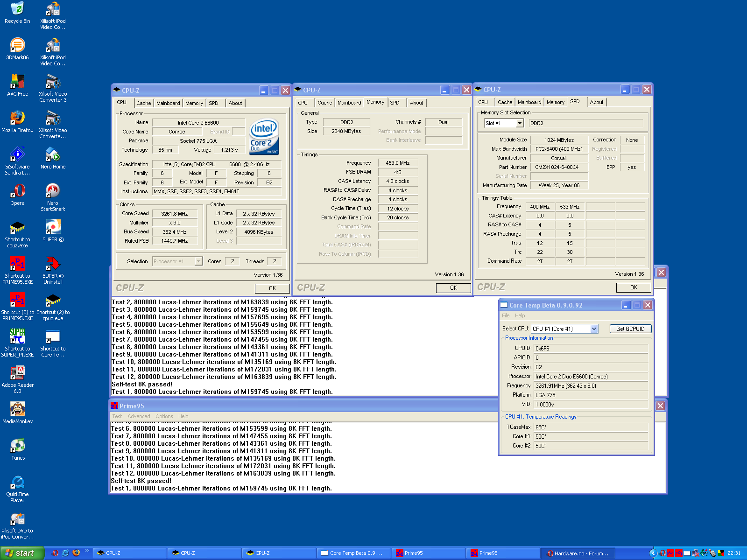Select the Shortcut to cpuz.exe icon
This screenshot has width=747, height=560.
17,234
